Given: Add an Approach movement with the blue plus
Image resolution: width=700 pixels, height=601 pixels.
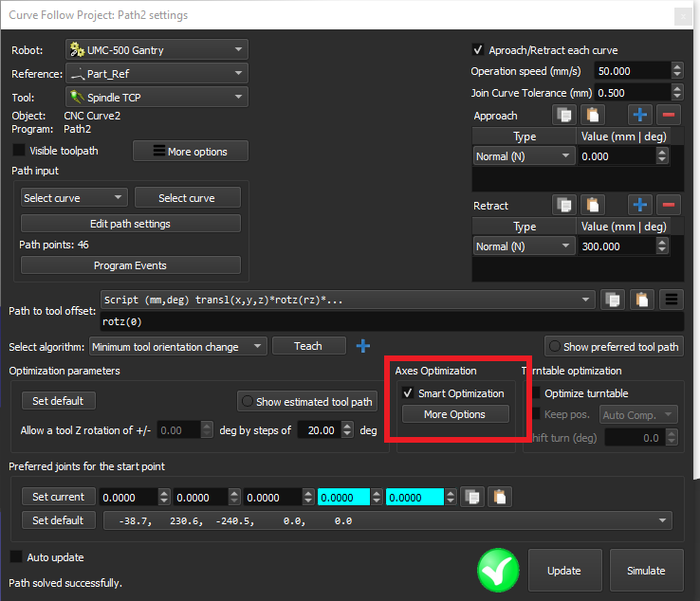Looking at the screenshot, I should pos(639,116).
